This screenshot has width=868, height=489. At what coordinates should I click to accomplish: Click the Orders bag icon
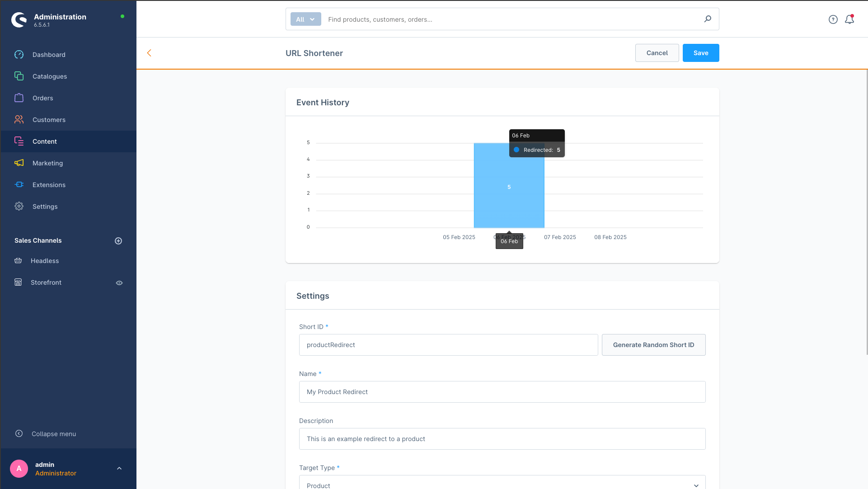point(19,98)
